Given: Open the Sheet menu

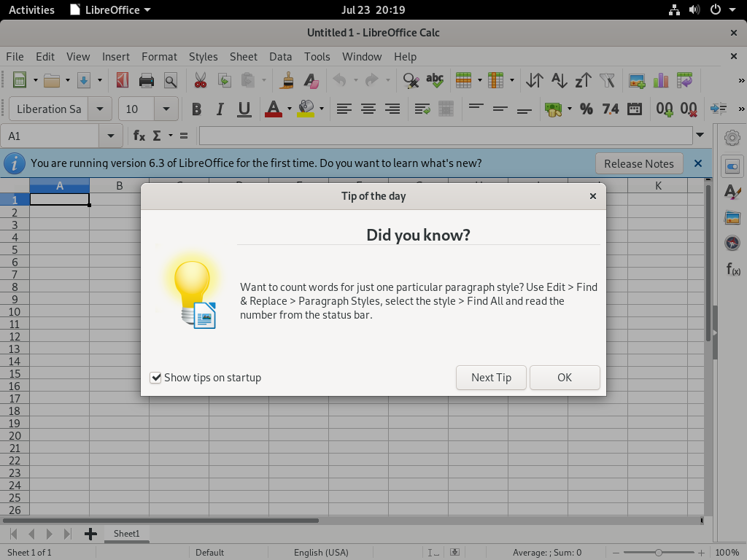Looking at the screenshot, I should [x=244, y=57].
